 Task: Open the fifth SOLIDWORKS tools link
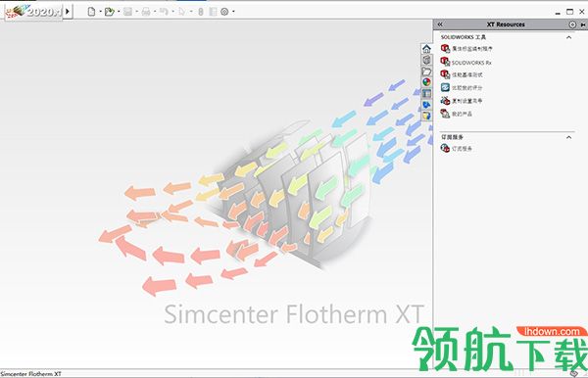pos(466,101)
